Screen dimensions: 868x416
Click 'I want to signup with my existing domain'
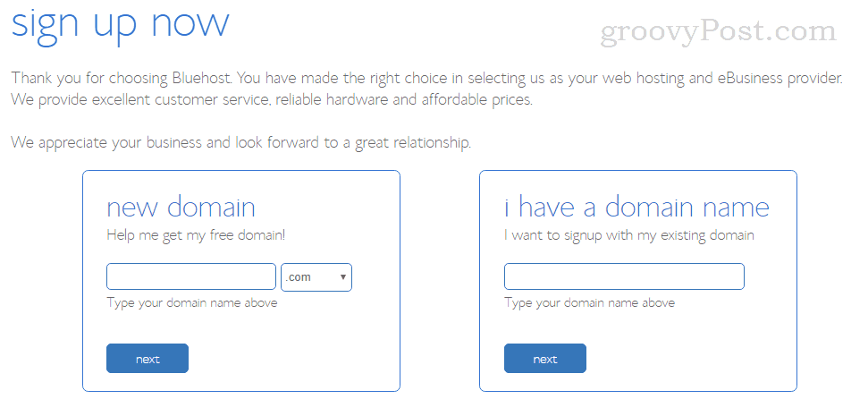[x=628, y=235]
